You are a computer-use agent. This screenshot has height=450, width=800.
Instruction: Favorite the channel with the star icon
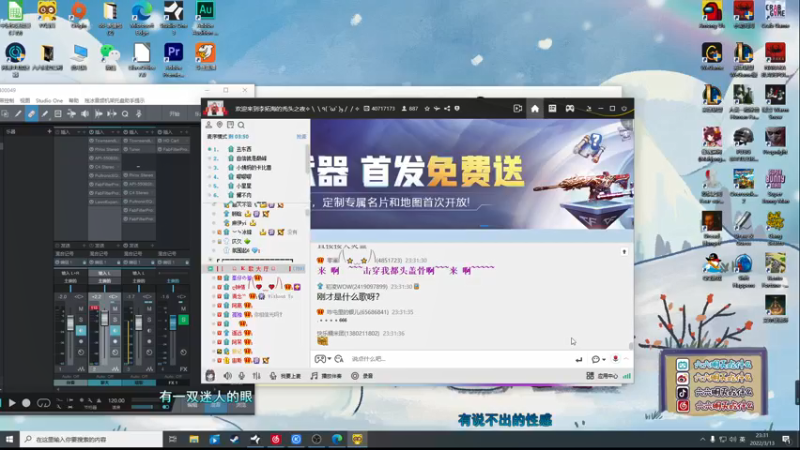pyautogui.click(x=427, y=109)
